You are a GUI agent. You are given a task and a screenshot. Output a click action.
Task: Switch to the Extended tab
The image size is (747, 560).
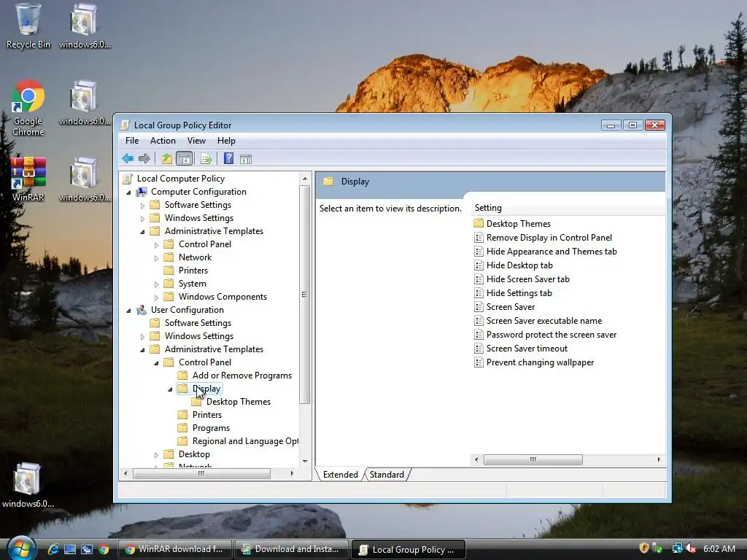(x=340, y=474)
